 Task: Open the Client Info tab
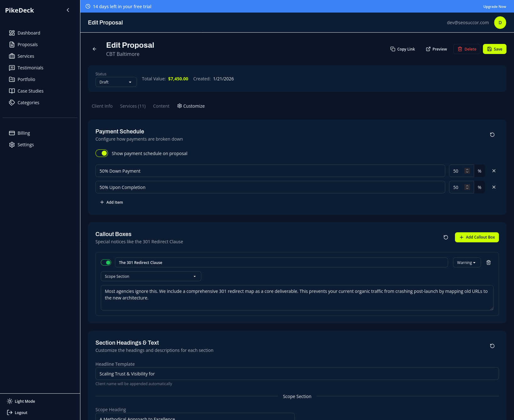pos(102,106)
